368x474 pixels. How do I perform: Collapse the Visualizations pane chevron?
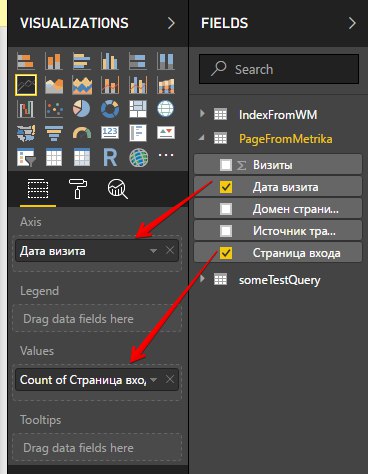coord(171,23)
